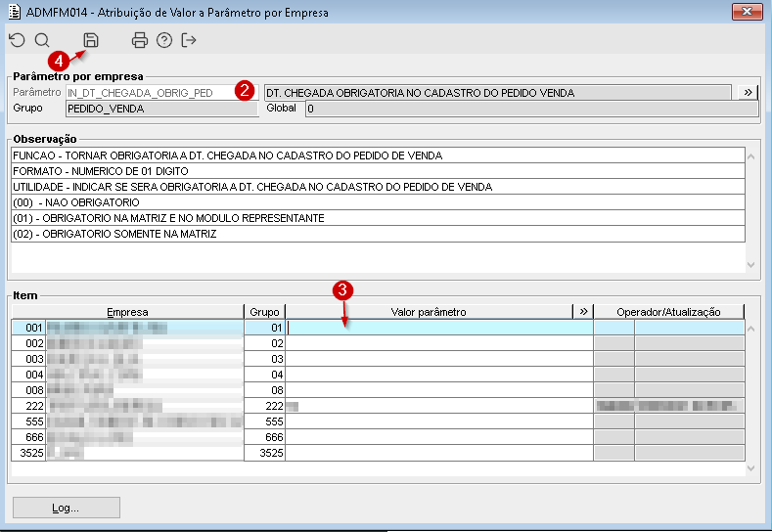Click Valor parâmetro cell for empresa 004
The height and width of the screenshot is (532, 772).
439,375
